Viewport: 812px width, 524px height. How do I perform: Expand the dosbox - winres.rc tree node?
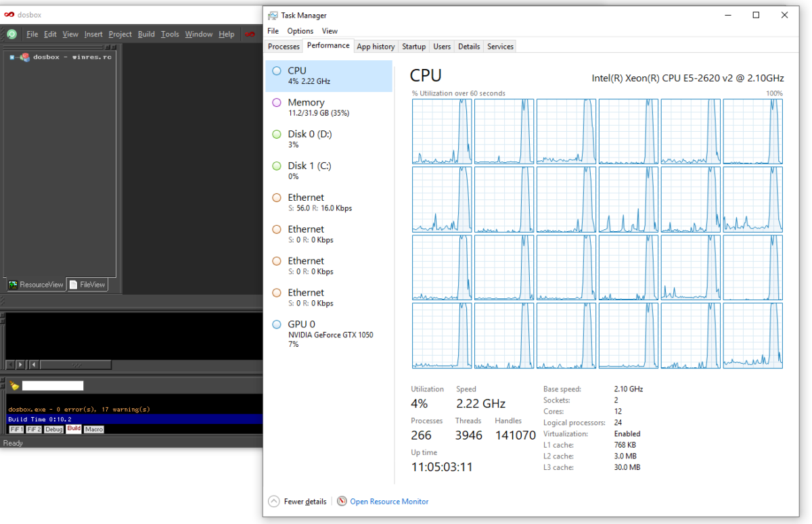click(x=12, y=57)
